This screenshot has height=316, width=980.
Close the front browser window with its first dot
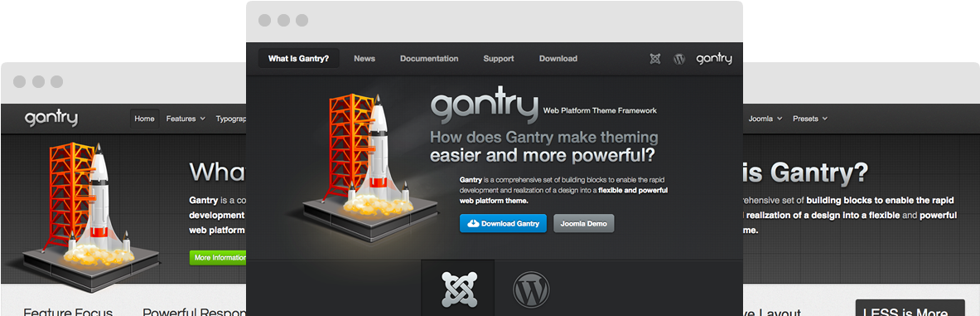pos(264,21)
